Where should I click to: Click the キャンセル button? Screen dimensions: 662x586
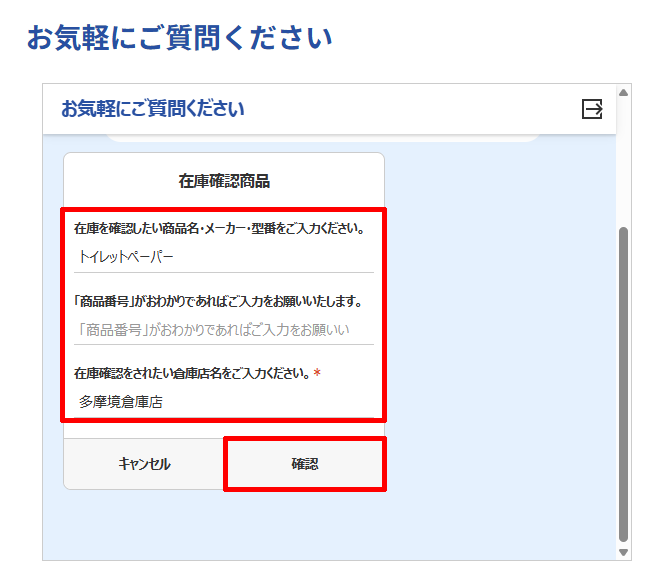point(144,464)
